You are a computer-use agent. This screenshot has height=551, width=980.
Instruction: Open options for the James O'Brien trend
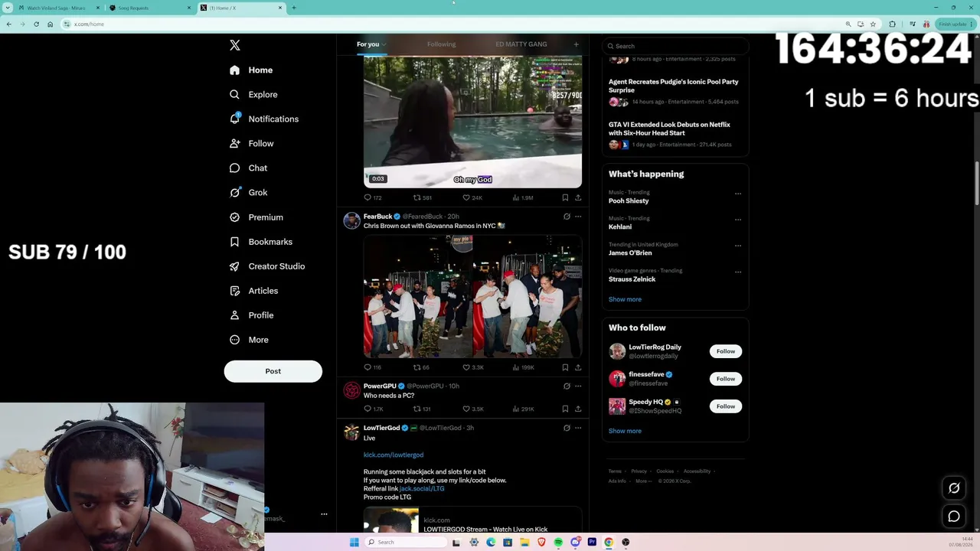(738, 246)
